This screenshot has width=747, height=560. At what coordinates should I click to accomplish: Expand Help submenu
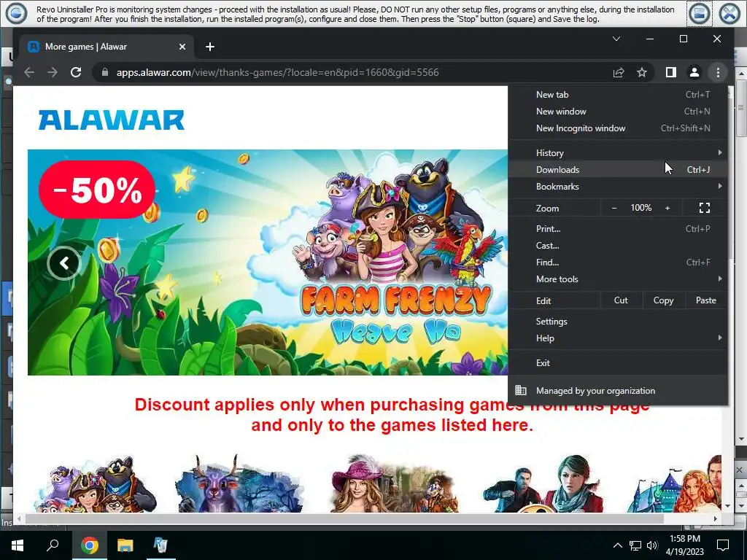coord(618,338)
